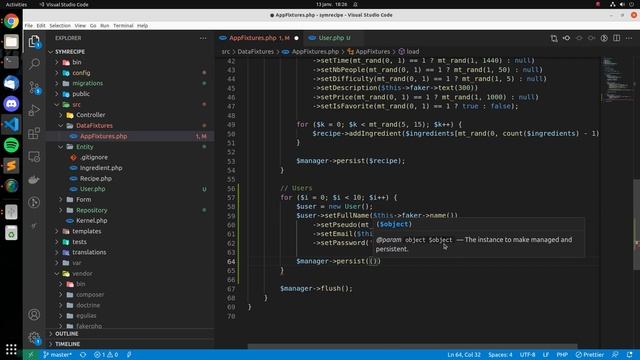Click the open changes icon in editor toolbar
Viewport: 640px width, 360px height.
pyautogui.click(x=554, y=38)
